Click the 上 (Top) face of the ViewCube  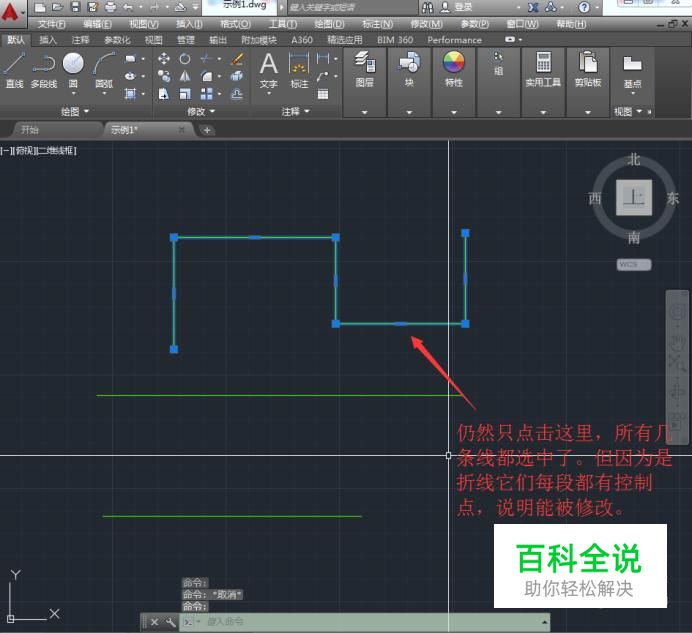pyautogui.click(x=634, y=197)
